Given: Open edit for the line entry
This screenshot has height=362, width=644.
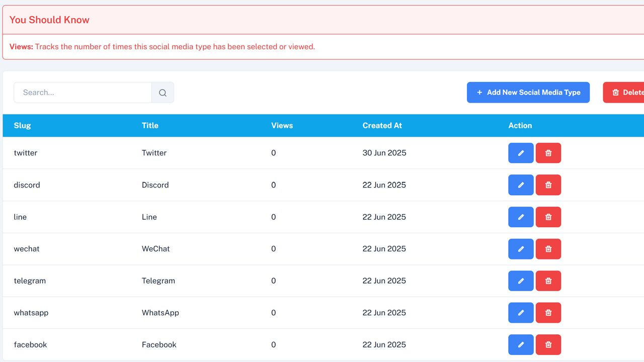Looking at the screenshot, I should pyautogui.click(x=521, y=217).
